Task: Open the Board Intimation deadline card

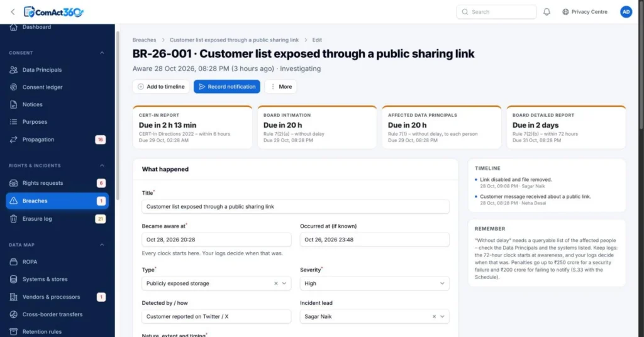Action: 317,127
